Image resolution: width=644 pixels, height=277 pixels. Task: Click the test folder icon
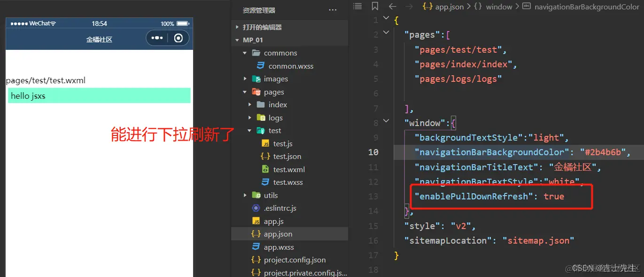(x=261, y=130)
